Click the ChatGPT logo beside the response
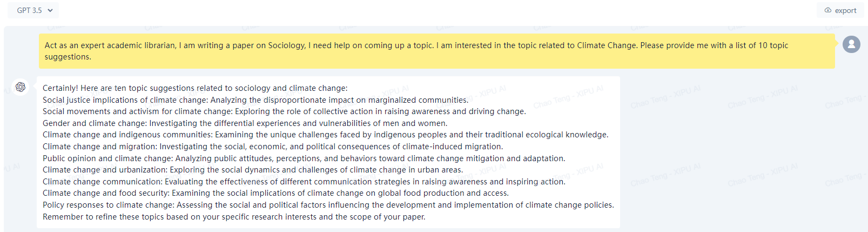 (21, 87)
